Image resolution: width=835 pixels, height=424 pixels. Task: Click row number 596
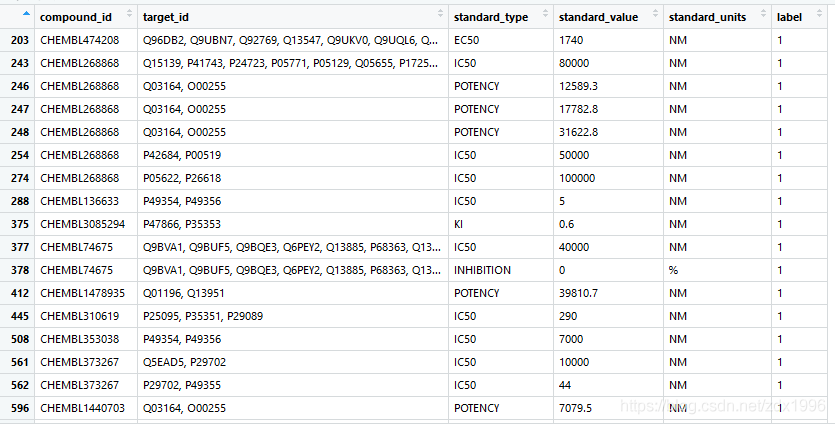click(x=19, y=408)
